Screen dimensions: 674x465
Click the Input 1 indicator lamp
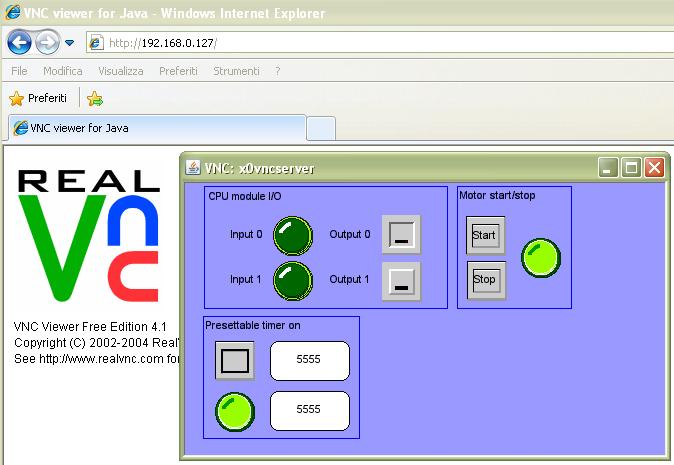pyautogui.click(x=293, y=280)
